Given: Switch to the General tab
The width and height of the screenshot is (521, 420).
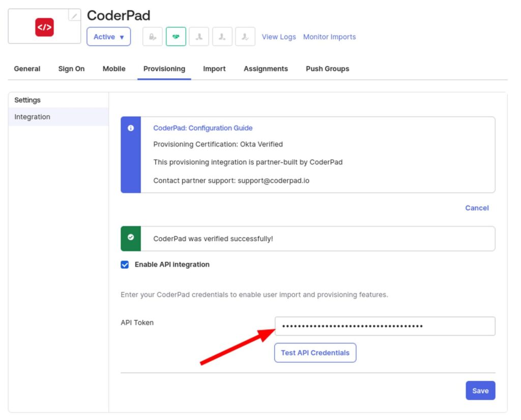Looking at the screenshot, I should (26, 68).
